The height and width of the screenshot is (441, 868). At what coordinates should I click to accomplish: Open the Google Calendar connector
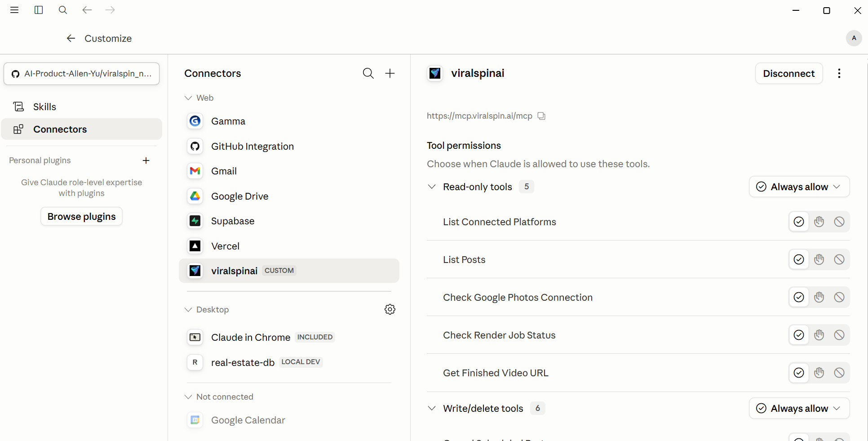[289, 420]
